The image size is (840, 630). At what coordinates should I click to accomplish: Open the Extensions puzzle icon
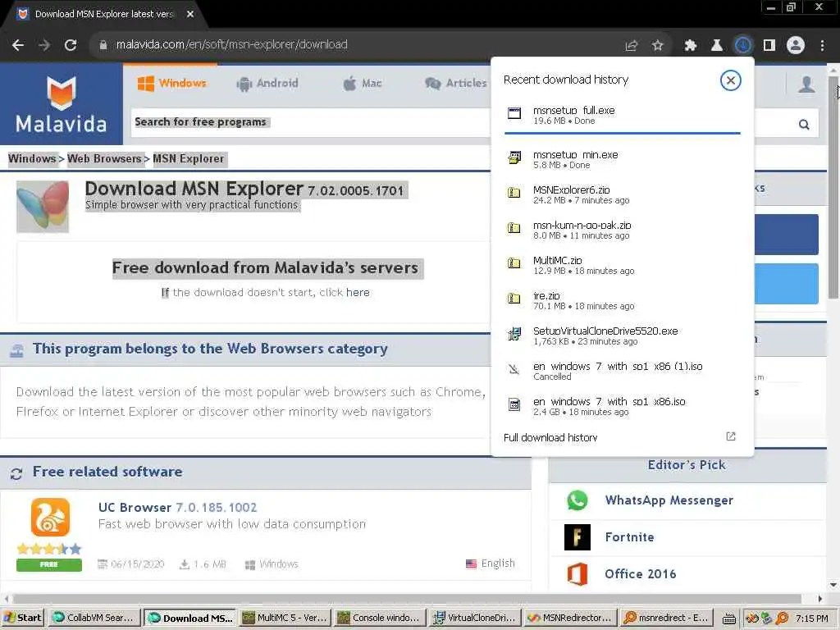click(x=690, y=46)
